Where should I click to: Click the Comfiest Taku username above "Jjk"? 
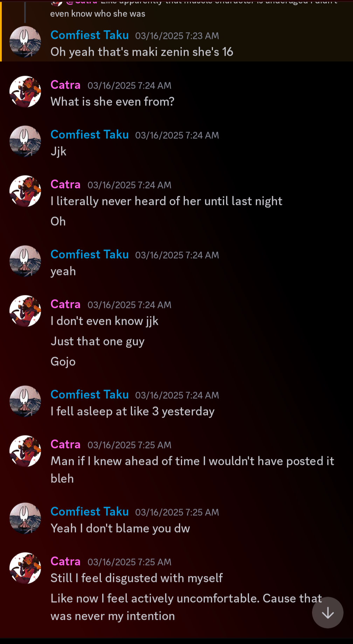tap(90, 135)
